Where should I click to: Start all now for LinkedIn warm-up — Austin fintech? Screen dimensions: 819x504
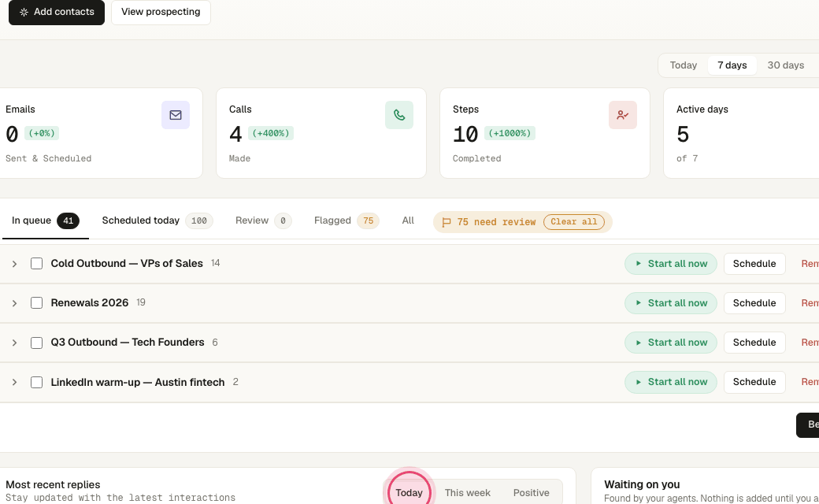point(671,382)
